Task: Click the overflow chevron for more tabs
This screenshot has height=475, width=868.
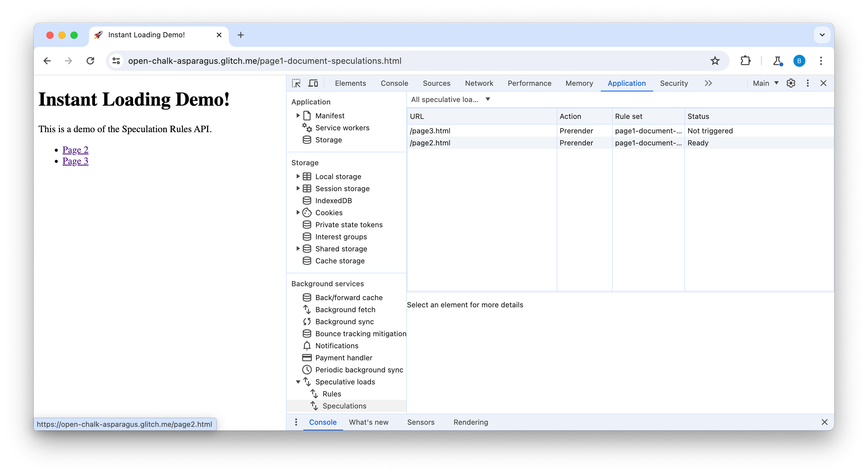Action: click(x=707, y=83)
